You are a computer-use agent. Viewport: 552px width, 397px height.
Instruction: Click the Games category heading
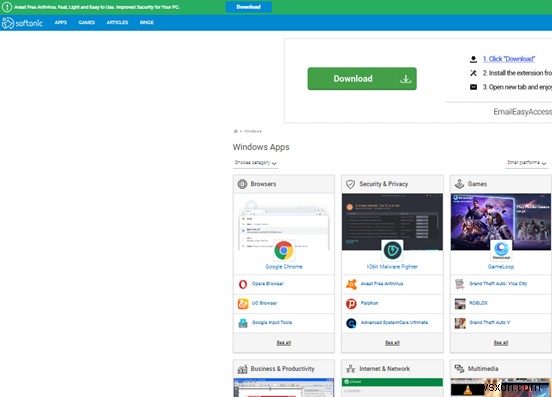pyautogui.click(x=477, y=184)
